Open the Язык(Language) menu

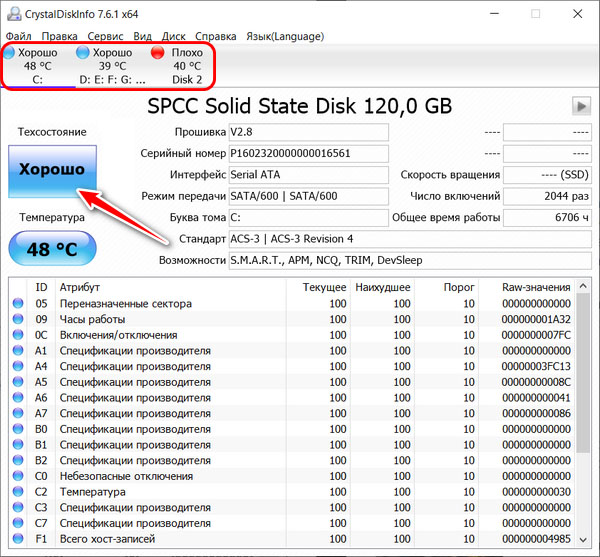coord(285,36)
